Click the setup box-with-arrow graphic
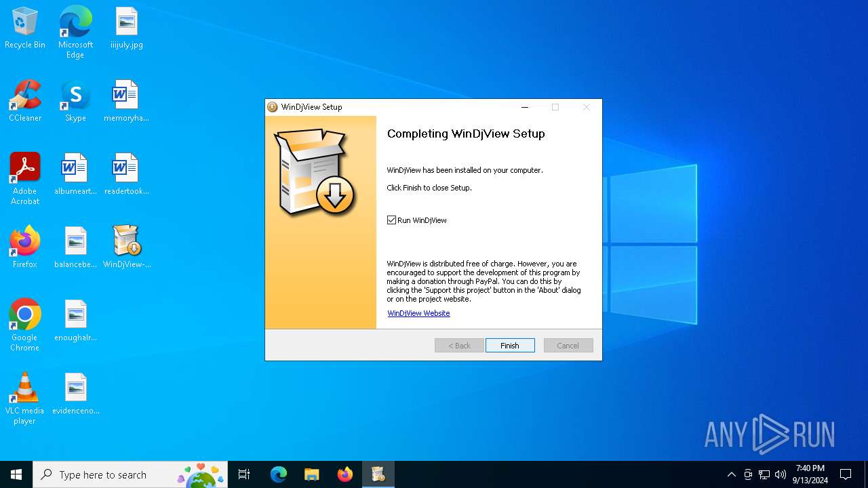 click(314, 173)
